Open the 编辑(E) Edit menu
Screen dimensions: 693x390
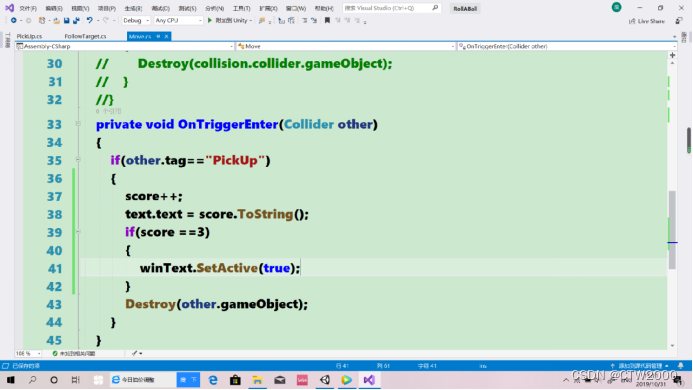(x=54, y=8)
